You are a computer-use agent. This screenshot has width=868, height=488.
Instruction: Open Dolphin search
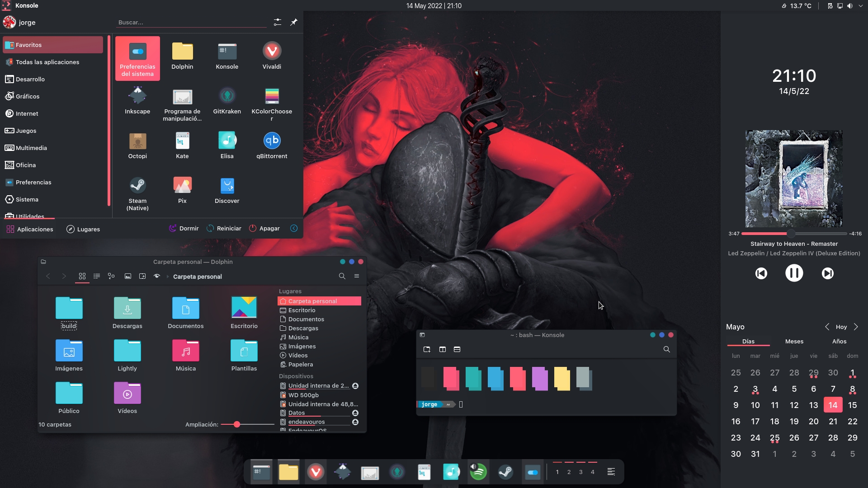tap(342, 276)
